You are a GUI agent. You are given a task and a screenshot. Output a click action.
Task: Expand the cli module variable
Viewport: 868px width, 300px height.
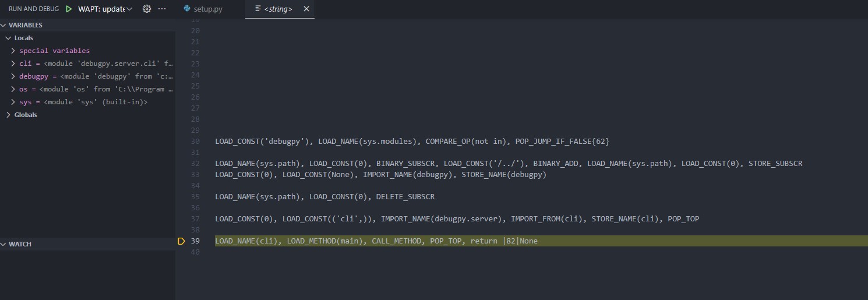click(x=13, y=63)
